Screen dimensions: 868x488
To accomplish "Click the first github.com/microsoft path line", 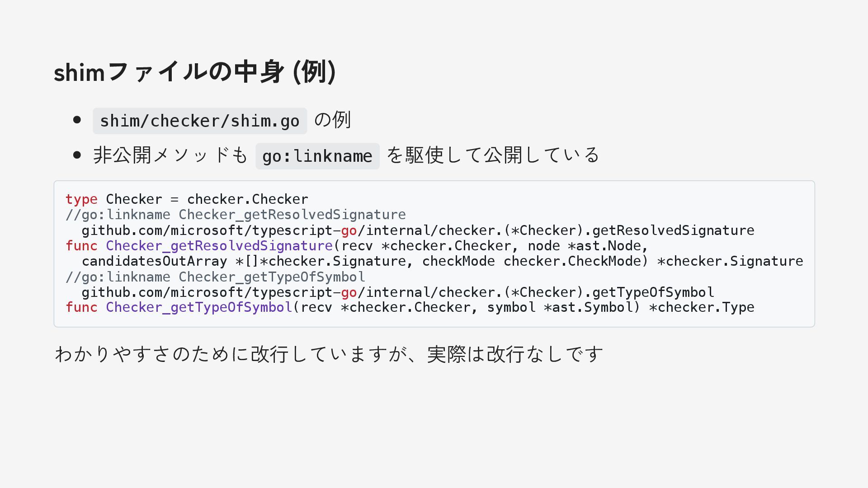I will [417, 230].
